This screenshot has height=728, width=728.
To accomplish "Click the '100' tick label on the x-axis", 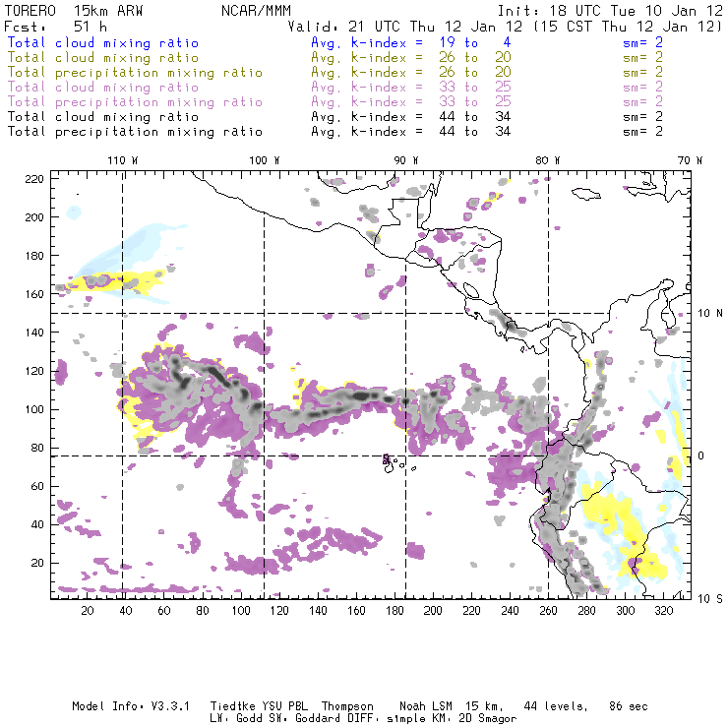I will point(241,611).
